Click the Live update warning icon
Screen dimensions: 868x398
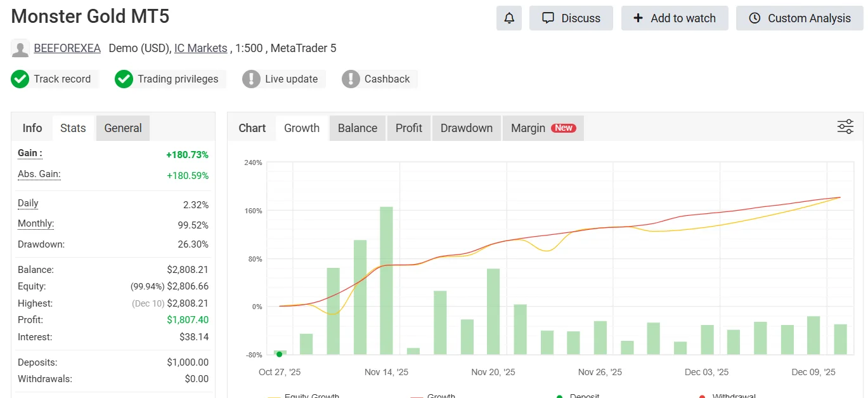(x=252, y=79)
